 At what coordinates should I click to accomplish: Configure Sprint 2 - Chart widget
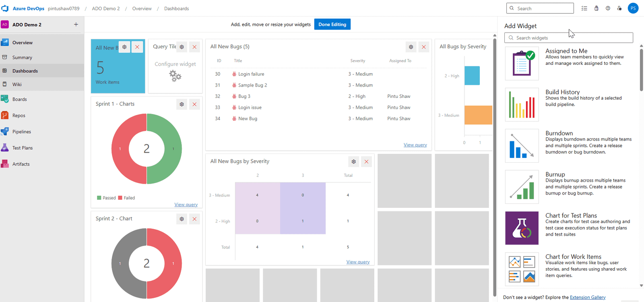[x=182, y=219]
